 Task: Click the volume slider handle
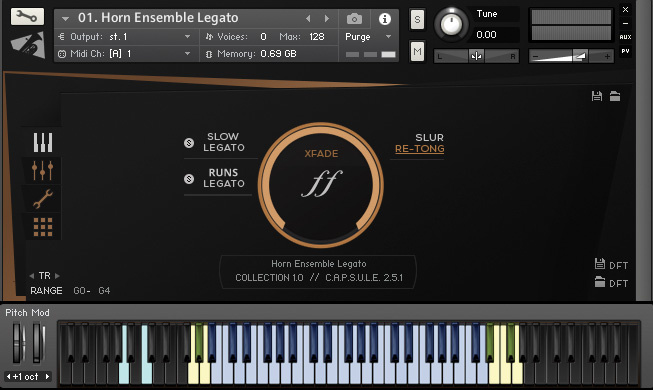(x=580, y=56)
